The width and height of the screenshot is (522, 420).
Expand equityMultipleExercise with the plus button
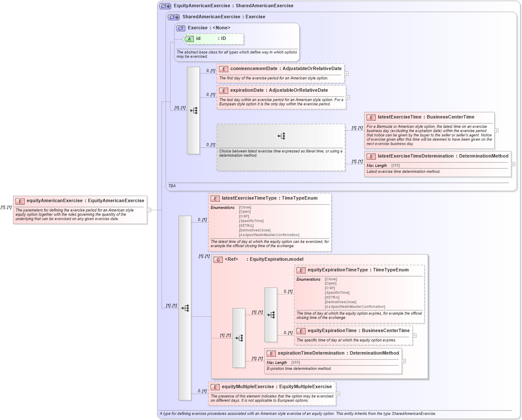pos(338,394)
